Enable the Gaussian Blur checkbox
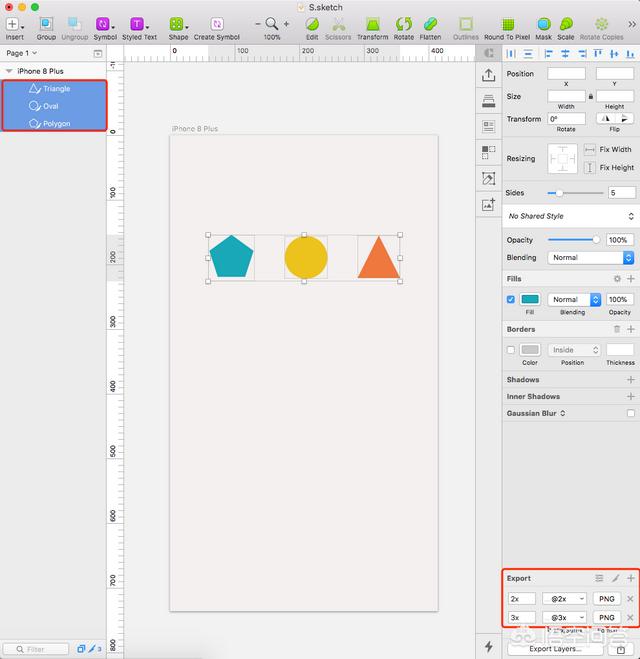640x659 pixels. pos(631,413)
